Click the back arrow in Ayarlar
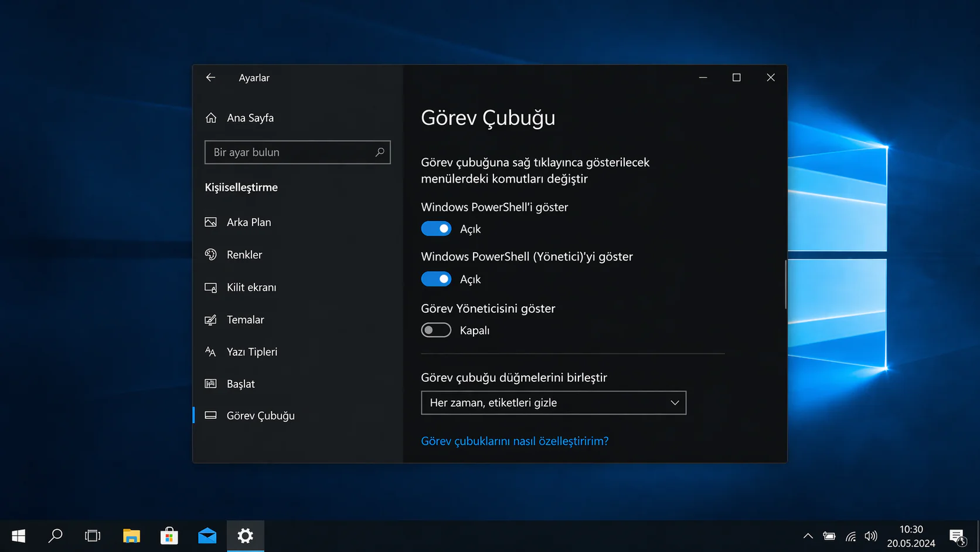 tap(210, 77)
